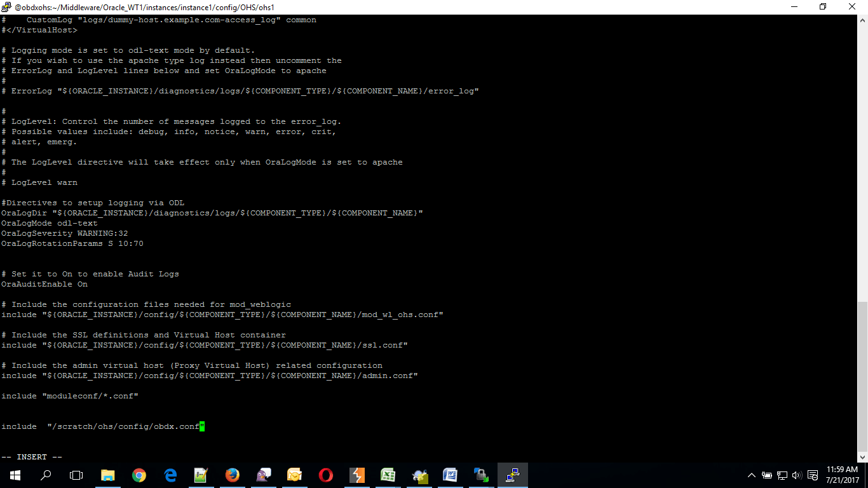The image size is (868, 488).
Task: Expand the hidden system tray icons
Action: (x=752, y=475)
